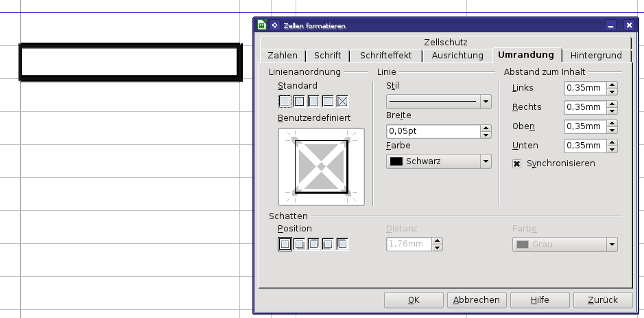Increase the Links spacing value
This screenshot has height=318, width=644.
pos(612,85)
